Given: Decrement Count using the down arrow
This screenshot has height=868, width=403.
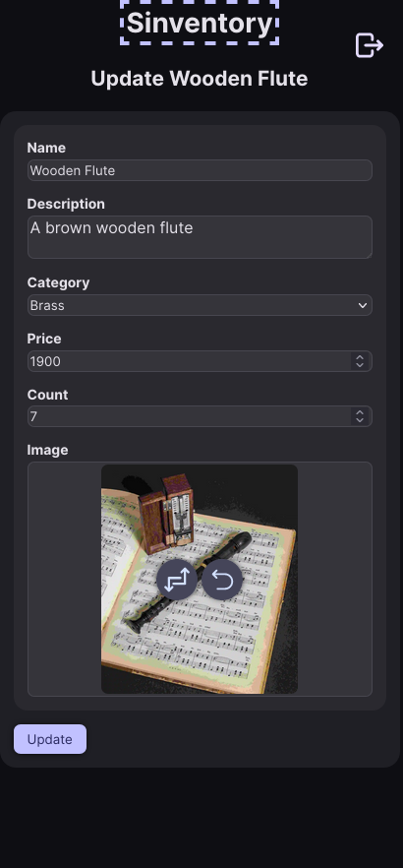Looking at the screenshot, I should point(360,421).
